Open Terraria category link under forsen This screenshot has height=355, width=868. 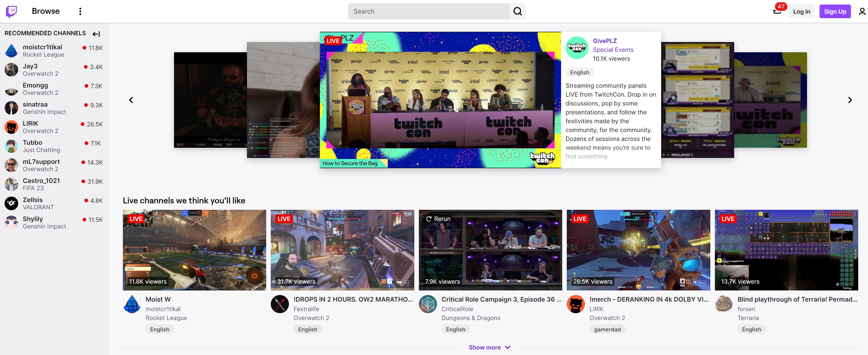(x=748, y=318)
